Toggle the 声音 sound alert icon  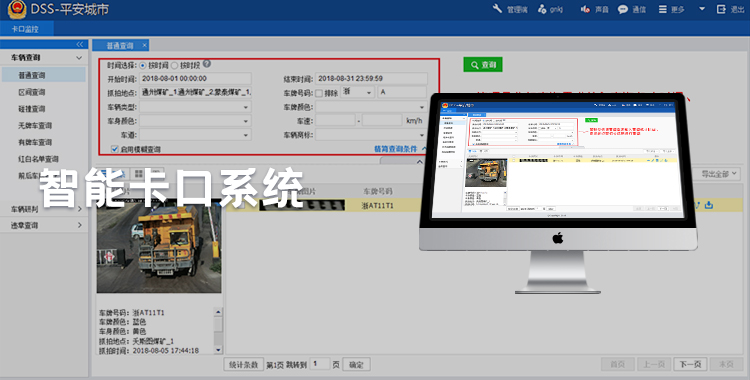point(585,9)
